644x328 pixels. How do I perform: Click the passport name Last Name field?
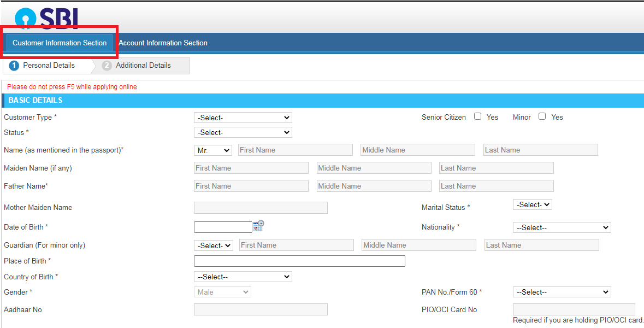[x=541, y=150]
